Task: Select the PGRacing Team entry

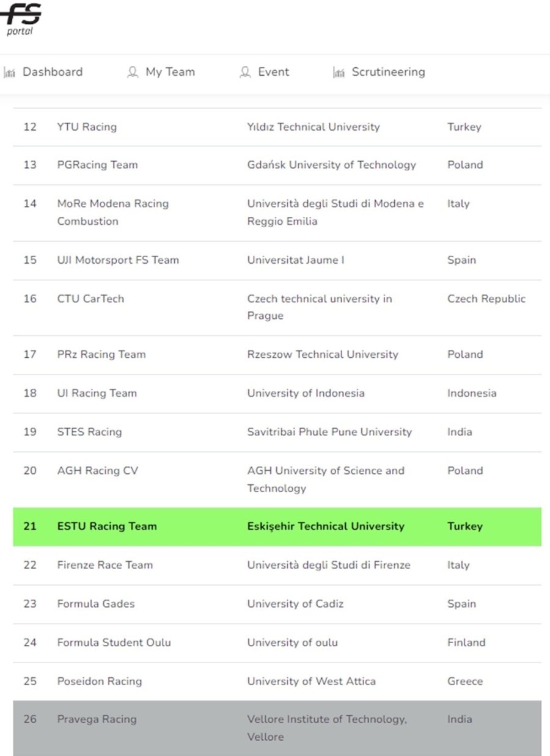Action: point(97,165)
